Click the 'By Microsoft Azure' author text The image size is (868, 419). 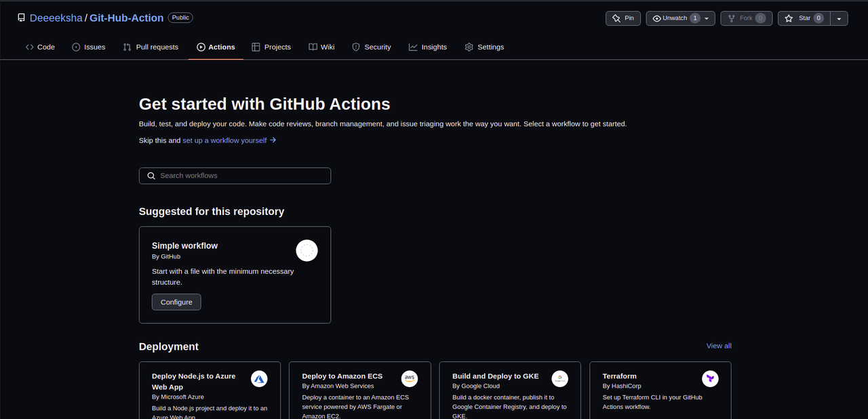coord(178,397)
